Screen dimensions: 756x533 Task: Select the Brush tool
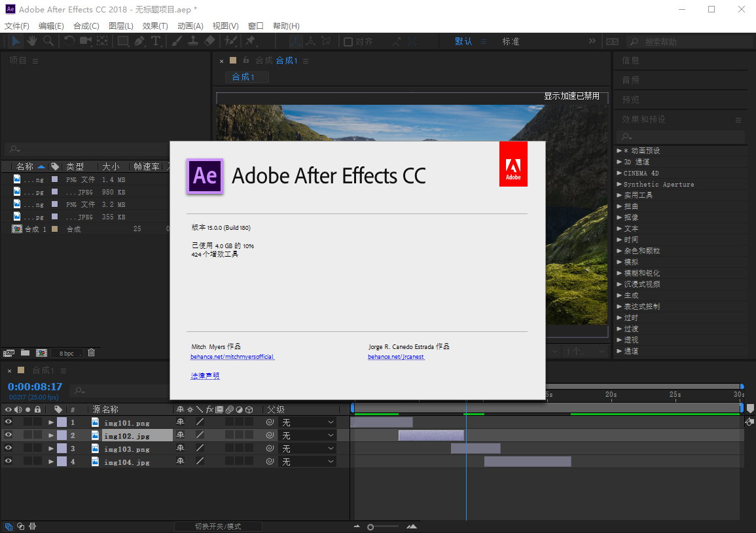point(177,41)
